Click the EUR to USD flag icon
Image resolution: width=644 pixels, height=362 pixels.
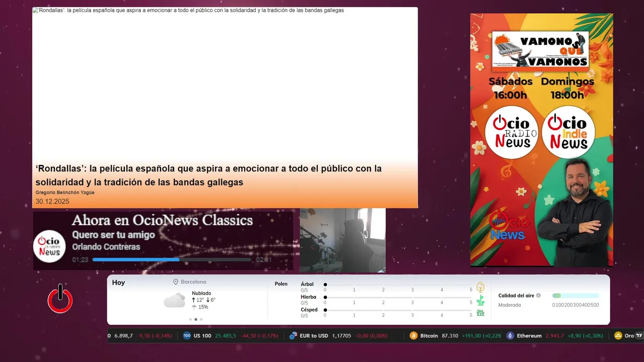tap(293, 336)
